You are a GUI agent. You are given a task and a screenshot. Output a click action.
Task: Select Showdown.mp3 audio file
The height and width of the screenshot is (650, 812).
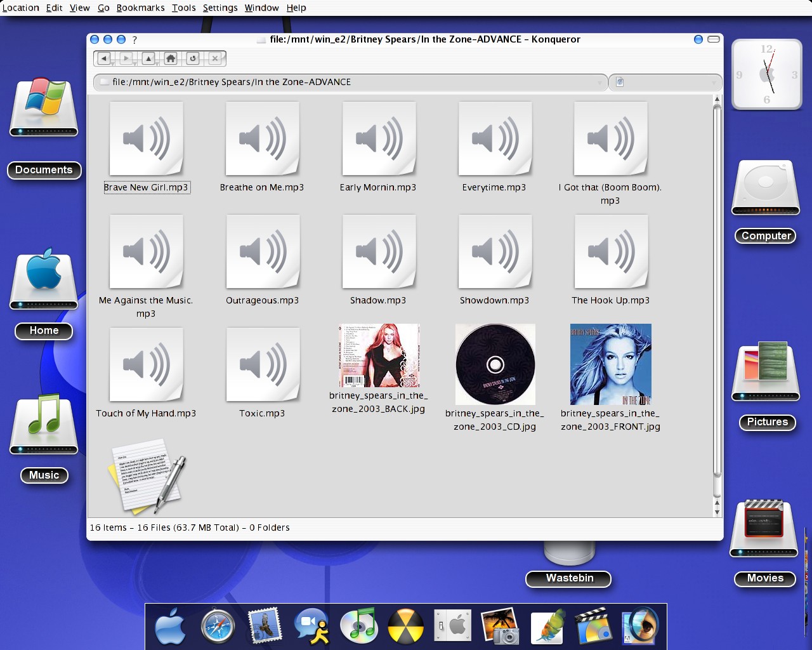[495, 252]
